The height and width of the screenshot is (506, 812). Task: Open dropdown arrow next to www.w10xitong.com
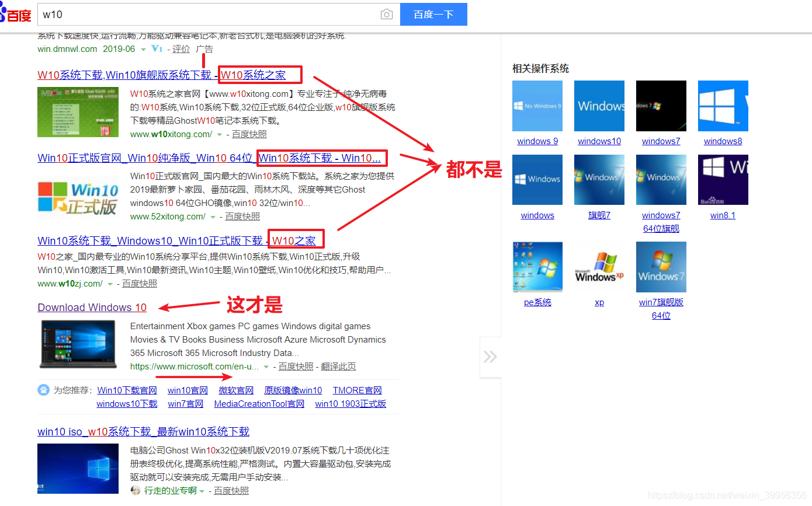click(x=220, y=134)
